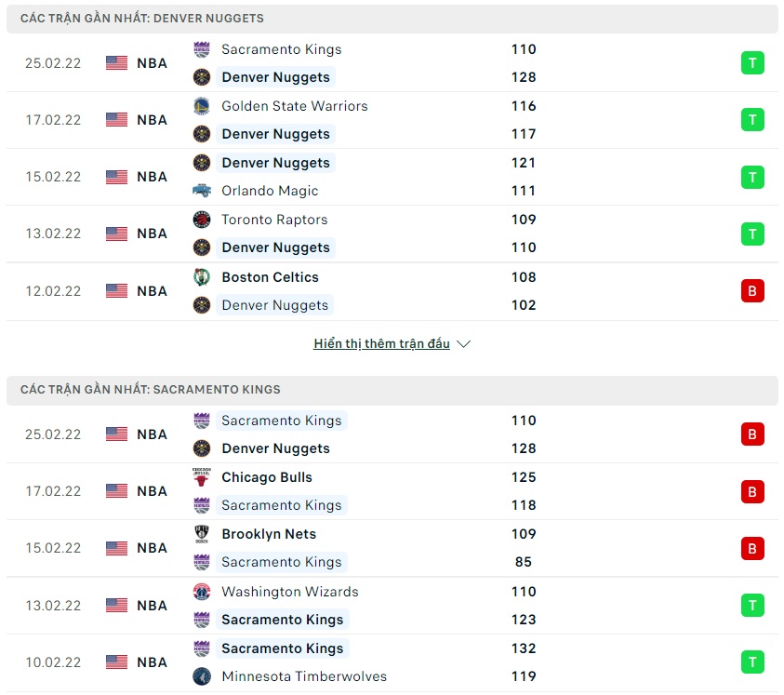The height and width of the screenshot is (695, 784).
Task: Click the US flag in the 13.02.22 Raptors row
Action: click(116, 234)
